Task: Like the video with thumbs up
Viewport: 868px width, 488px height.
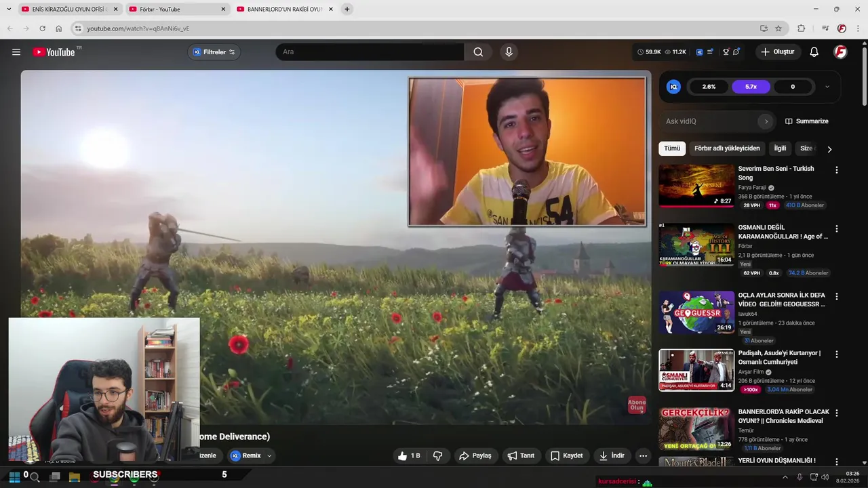Action: point(410,456)
